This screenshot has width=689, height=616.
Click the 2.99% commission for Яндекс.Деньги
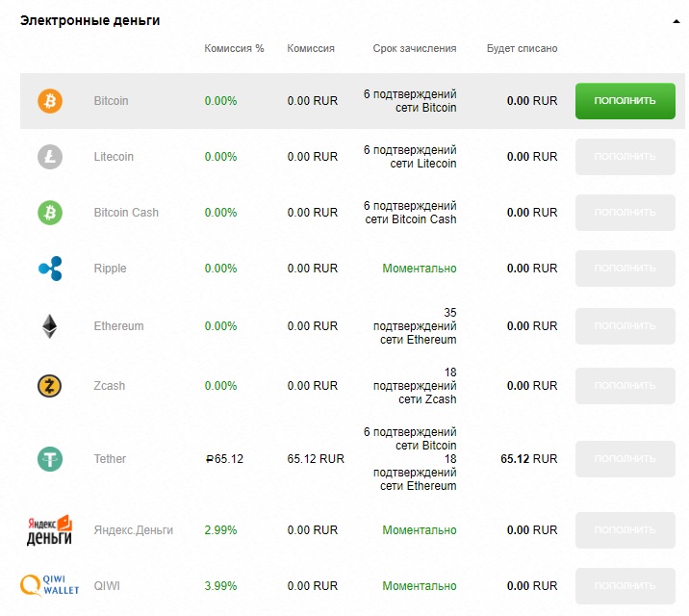[x=220, y=530]
